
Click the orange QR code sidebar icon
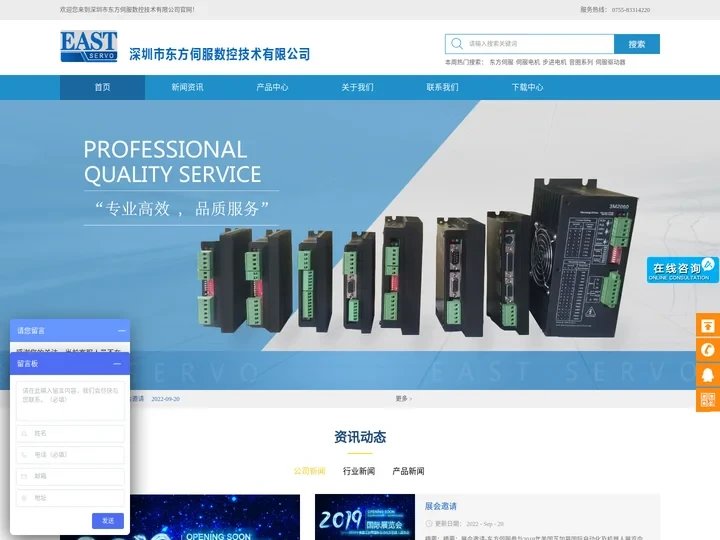[x=708, y=400]
